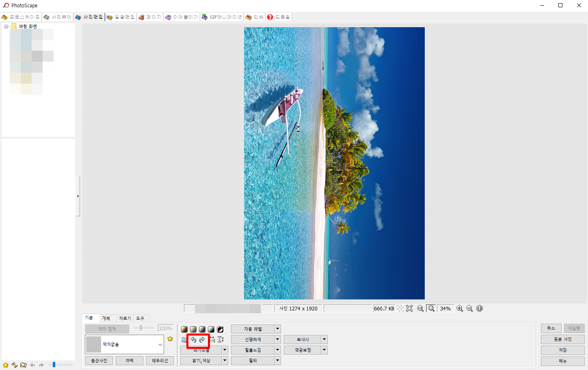Viewport: 588px width, 370px height.
Task: Click the back arrow in bottom-left bar
Action: pyautogui.click(x=32, y=365)
